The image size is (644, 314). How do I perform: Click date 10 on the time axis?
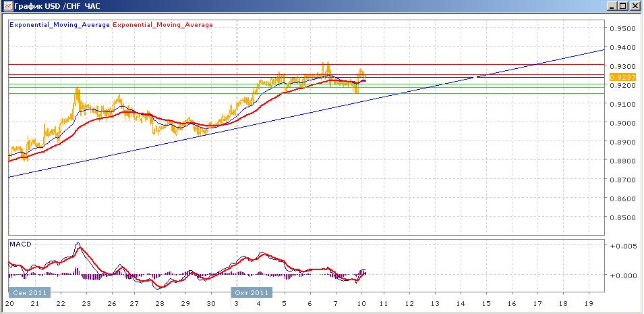[x=361, y=304]
